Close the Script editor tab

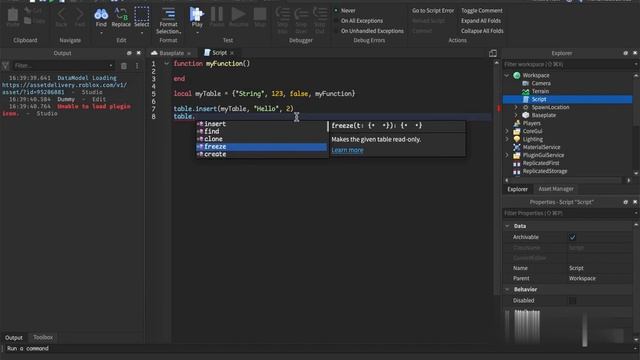pyautogui.click(x=232, y=53)
